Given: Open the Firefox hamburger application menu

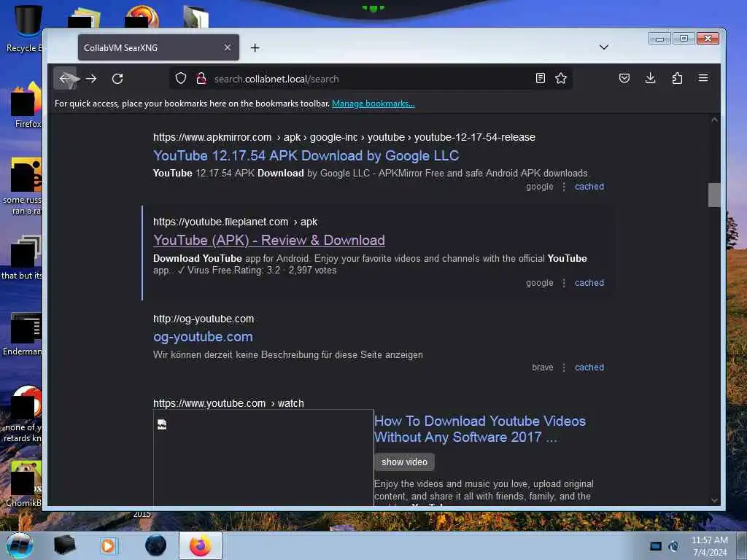Looking at the screenshot, I should point(703,77).
